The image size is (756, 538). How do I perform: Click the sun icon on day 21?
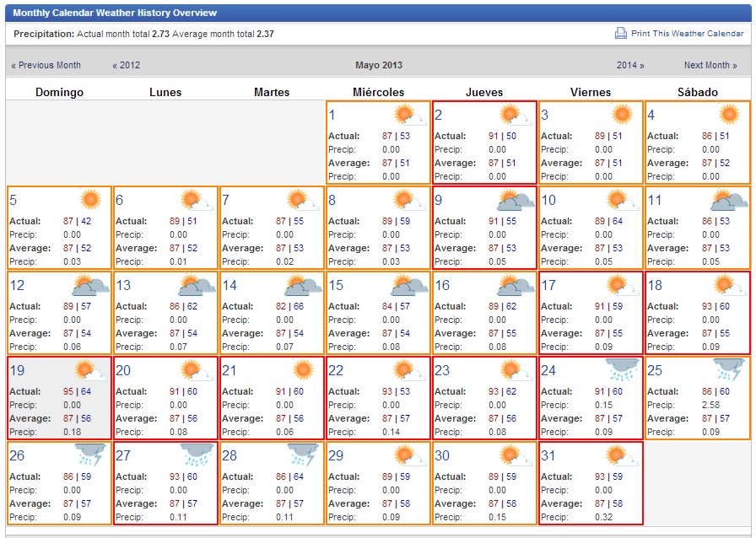[x=303, y=369]
